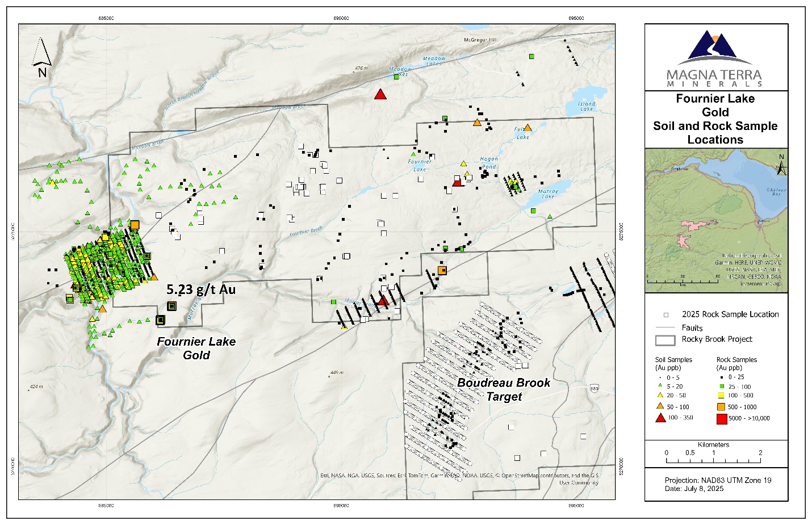The width and height of the screenshot is (812, 525).
Task: Select the orange 500 - 1000 rock sample swatch
Action: (x=721, y=407)
